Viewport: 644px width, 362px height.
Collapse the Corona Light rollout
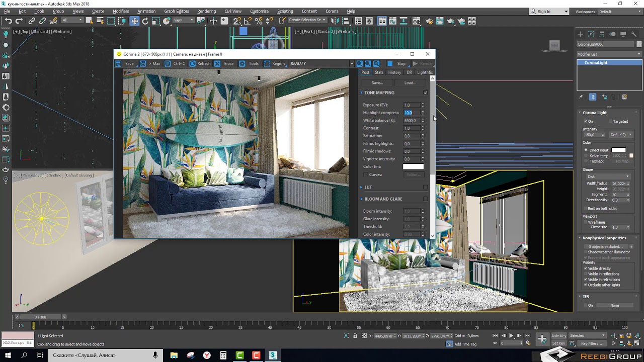click(580, 113)
